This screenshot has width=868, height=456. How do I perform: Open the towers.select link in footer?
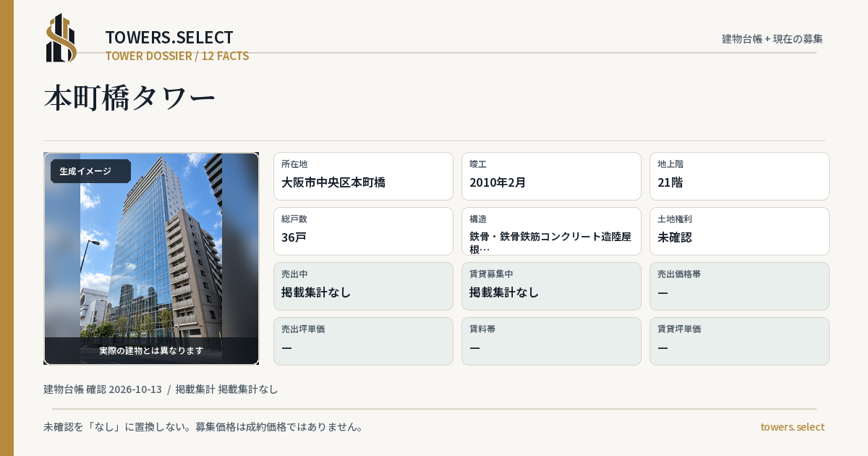point(792,427)
